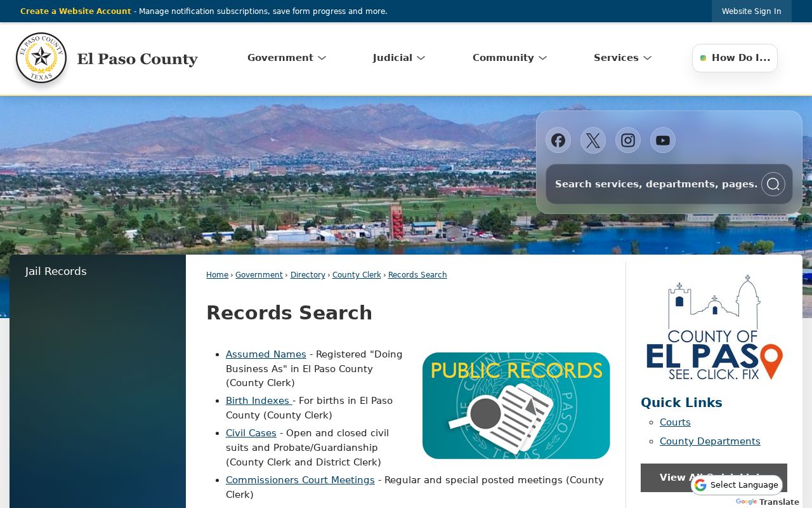Open Jail Records in the sidebar
The image size is (812, 508).
pyautogui.click(x=56, y=272)
